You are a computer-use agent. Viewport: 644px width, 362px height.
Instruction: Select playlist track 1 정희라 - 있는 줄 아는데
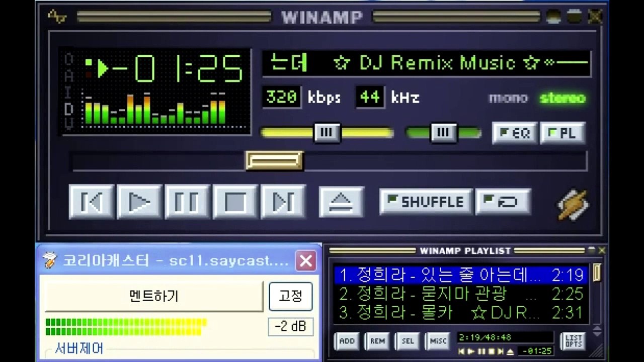460,275
